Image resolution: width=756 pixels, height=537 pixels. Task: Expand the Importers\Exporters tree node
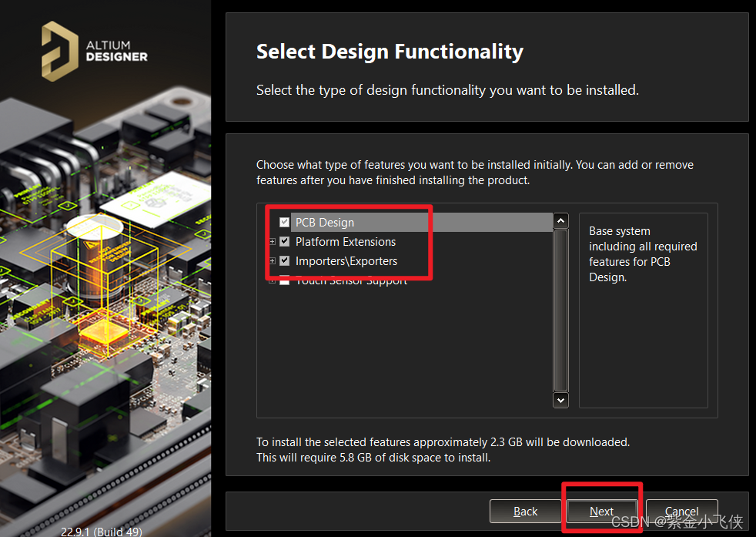click(x=273, y=261)
